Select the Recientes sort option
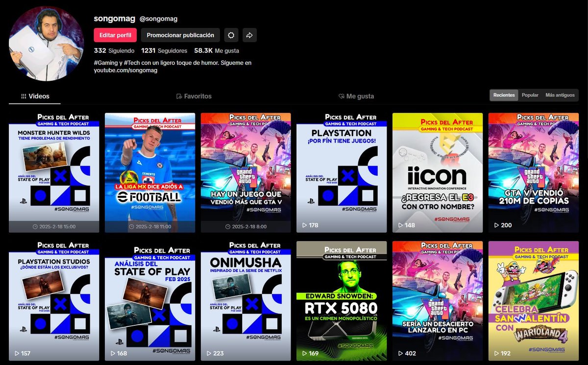This screenshot has width=588, height=365. [x=504, y=95]
